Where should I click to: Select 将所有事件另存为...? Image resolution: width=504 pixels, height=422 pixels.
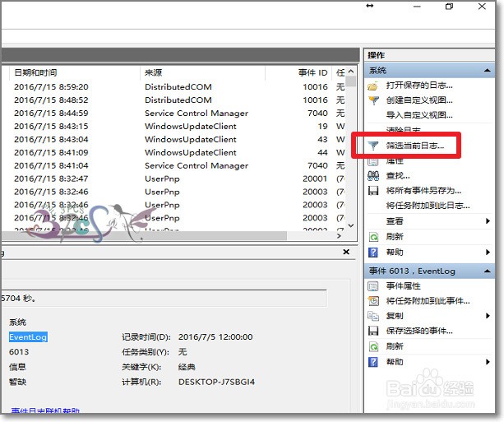423,191
